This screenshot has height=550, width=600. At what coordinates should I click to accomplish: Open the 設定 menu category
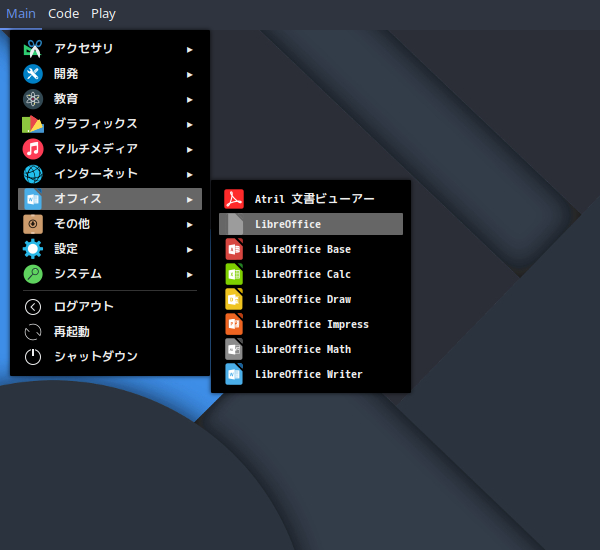(110, 249)
